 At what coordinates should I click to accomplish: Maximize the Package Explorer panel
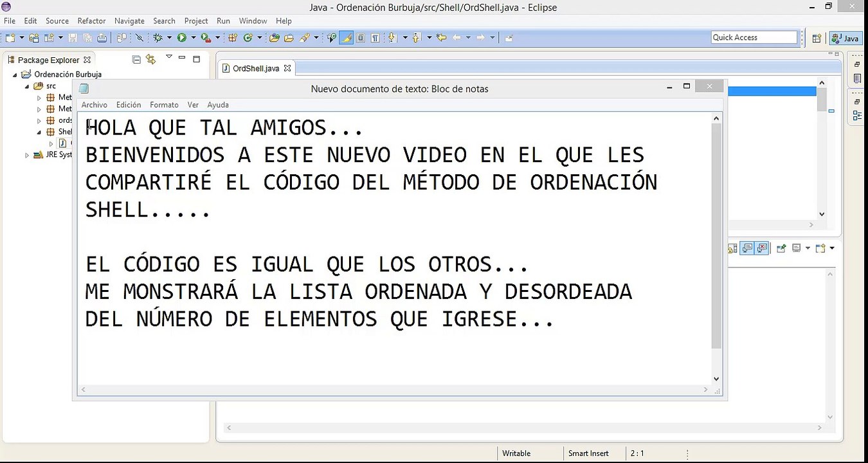[x=196, y=59]
